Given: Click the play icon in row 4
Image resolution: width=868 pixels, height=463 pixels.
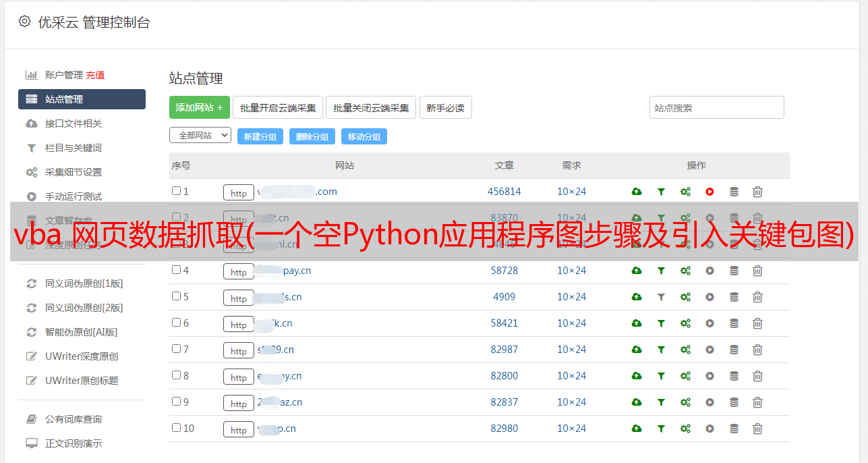Looking at the screenshot, I should [x=710, y=271].
